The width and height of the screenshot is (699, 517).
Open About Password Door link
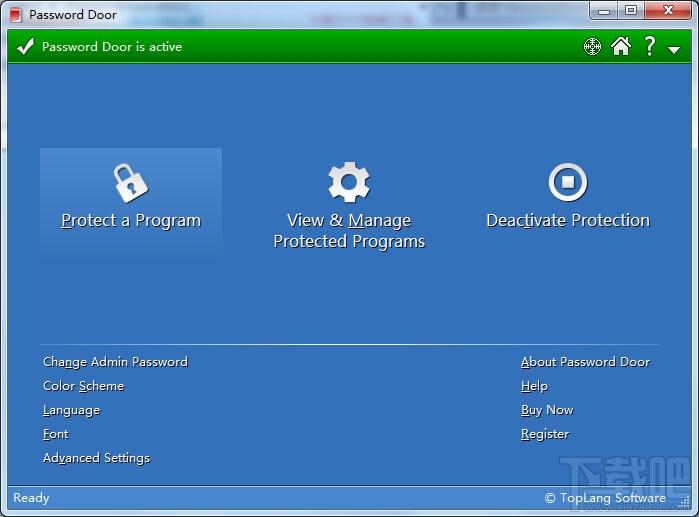pyautogui.click(x=585, y=361)
